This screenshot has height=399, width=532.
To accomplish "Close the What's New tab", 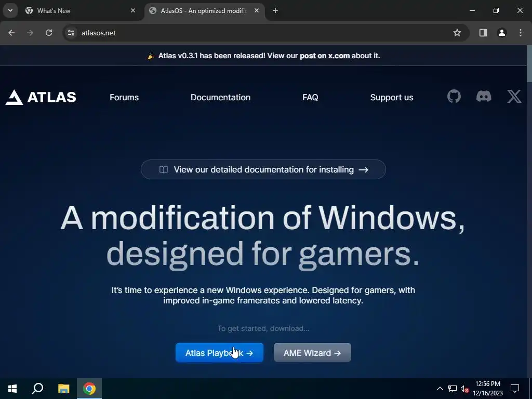I will [x=133, y=10].
